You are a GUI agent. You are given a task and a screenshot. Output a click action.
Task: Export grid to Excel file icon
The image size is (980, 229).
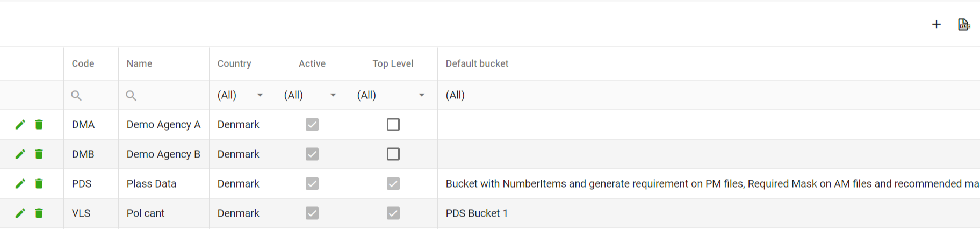point(964,24)
